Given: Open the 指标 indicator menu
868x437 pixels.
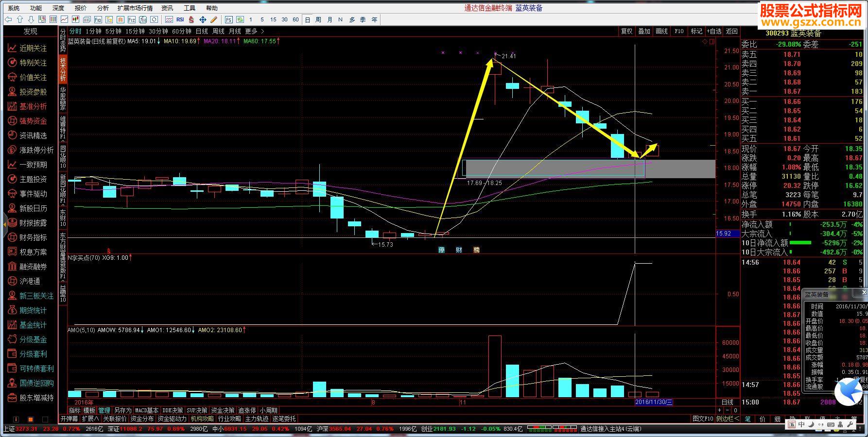Looking at the screenshot, I should (74, 410).
